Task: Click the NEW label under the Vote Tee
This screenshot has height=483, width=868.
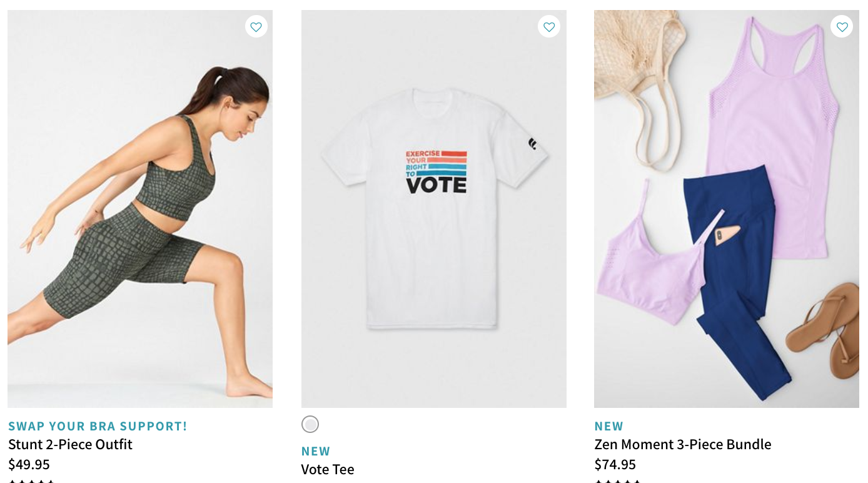Action: click(x=316, y=451)
